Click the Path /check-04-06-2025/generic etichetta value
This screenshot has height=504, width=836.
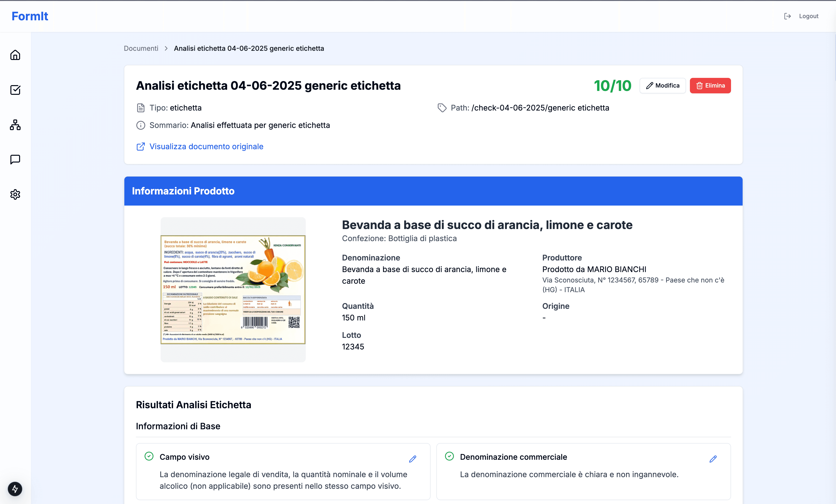click(x=540, y=108)
